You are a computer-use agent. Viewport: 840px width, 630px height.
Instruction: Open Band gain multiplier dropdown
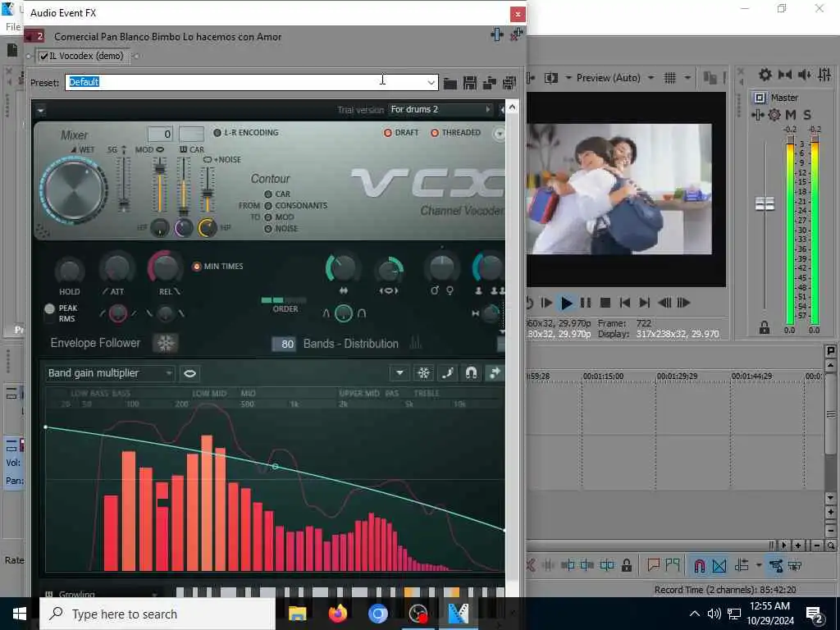tap(110, 373)
